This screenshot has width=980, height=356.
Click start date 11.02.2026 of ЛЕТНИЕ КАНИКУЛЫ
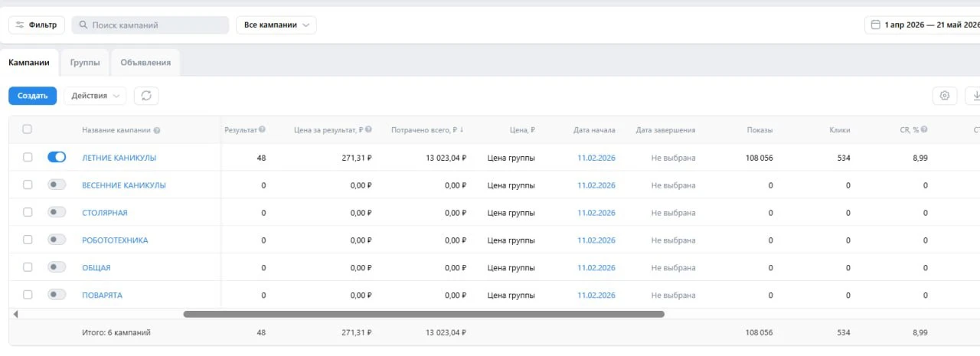(596, 158)
